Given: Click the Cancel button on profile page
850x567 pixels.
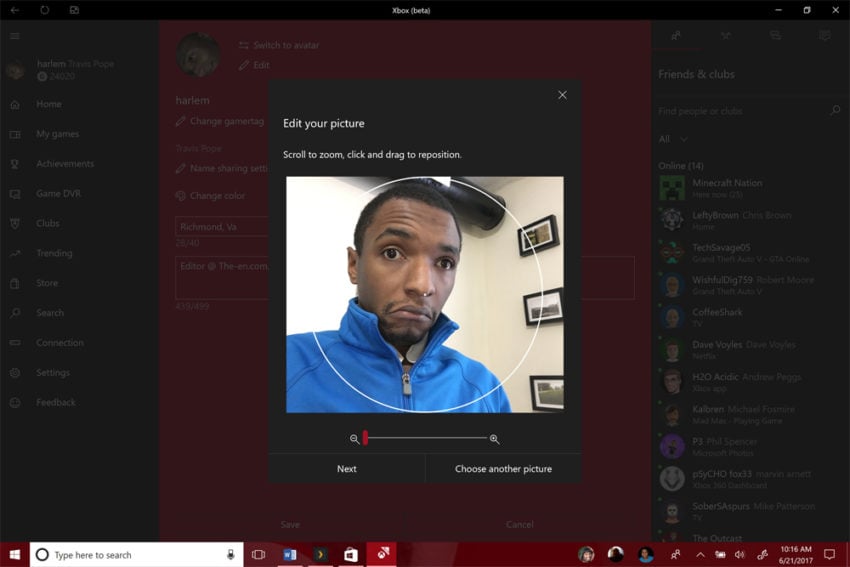Looking at the screenshot, I should pos(519,524).
